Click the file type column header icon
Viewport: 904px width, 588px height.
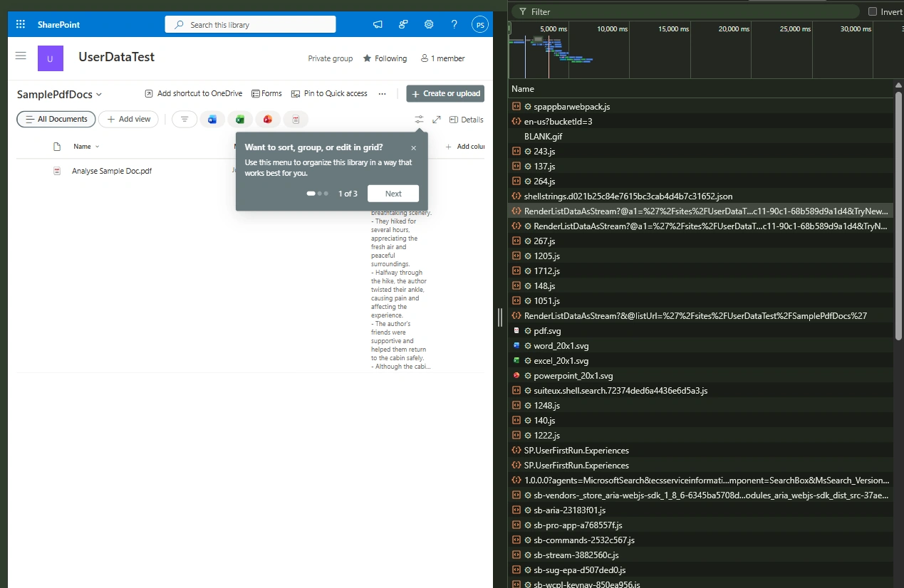click(x=57, y=147)
